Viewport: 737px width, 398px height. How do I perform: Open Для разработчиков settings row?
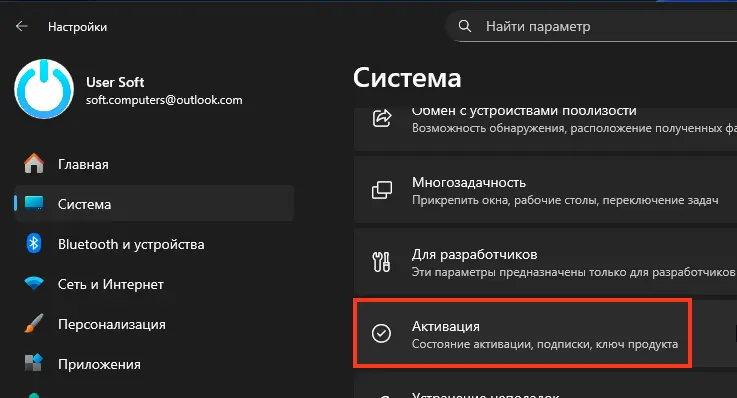[545, 261]
